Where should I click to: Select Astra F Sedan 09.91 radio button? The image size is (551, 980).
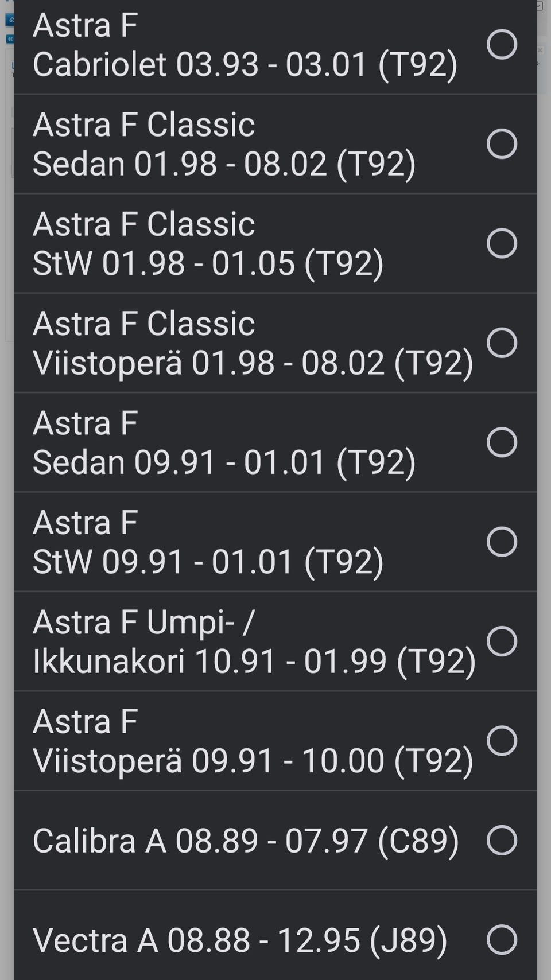pos(502,442)
